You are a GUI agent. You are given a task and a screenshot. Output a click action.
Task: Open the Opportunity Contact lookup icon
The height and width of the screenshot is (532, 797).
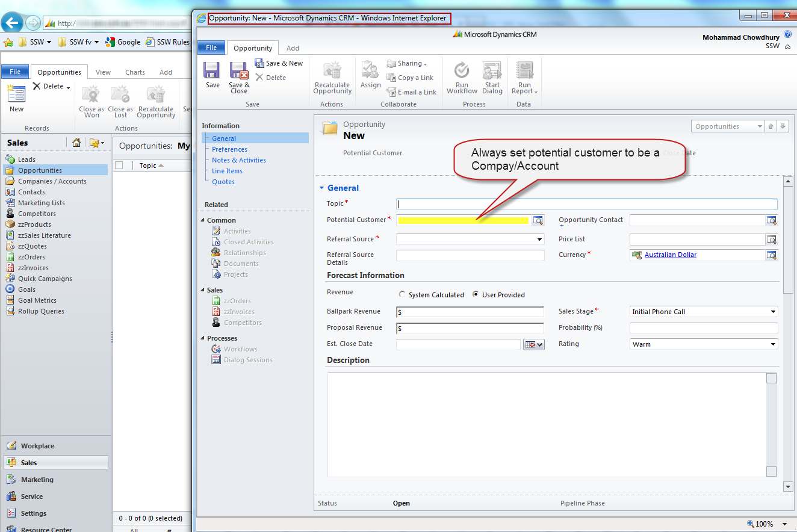point(771,220)
